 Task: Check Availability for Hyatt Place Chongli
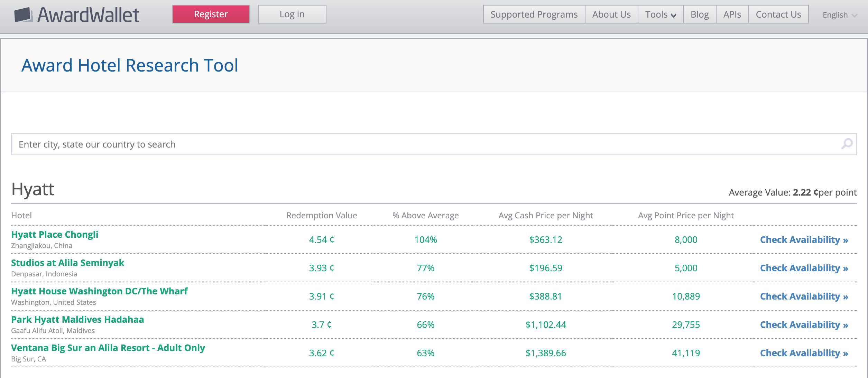pyautogui.click(x=804, y=240)
